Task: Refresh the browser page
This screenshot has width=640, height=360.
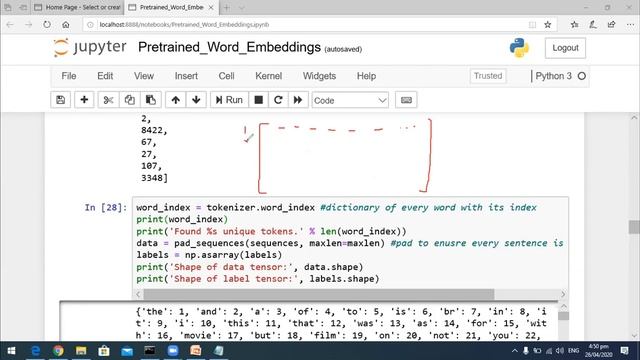Action: [47, 24]
